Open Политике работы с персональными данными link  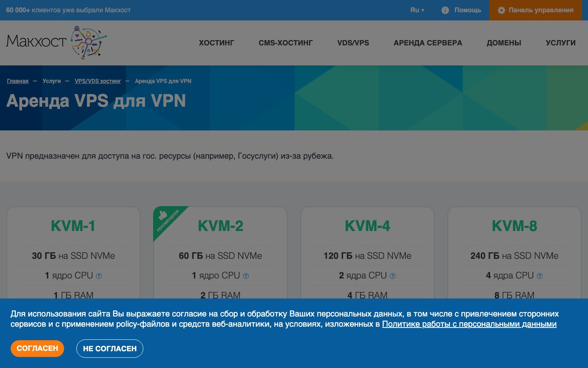point(469,324)
